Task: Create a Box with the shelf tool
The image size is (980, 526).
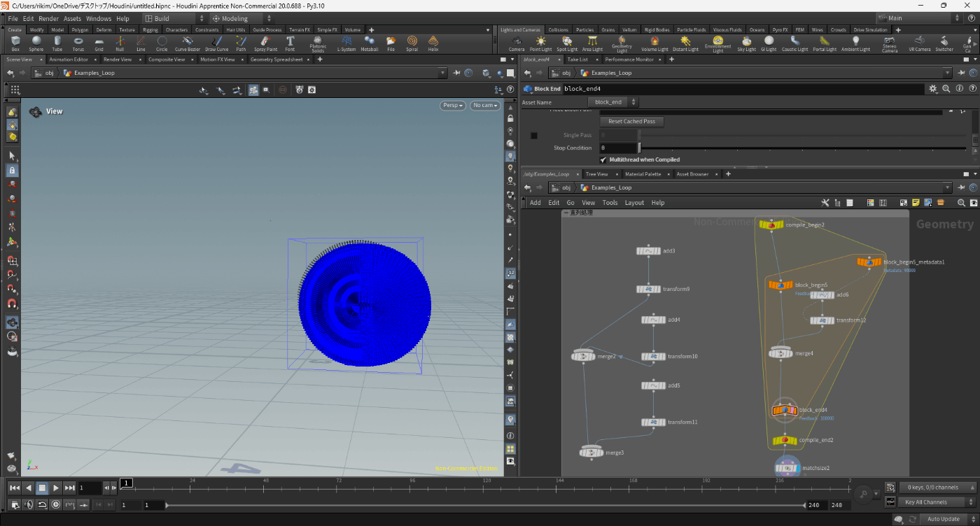Action: (15, 43)
